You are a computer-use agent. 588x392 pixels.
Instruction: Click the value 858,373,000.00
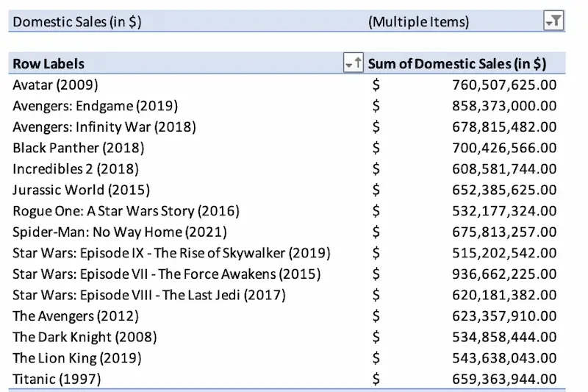(504, 106)
